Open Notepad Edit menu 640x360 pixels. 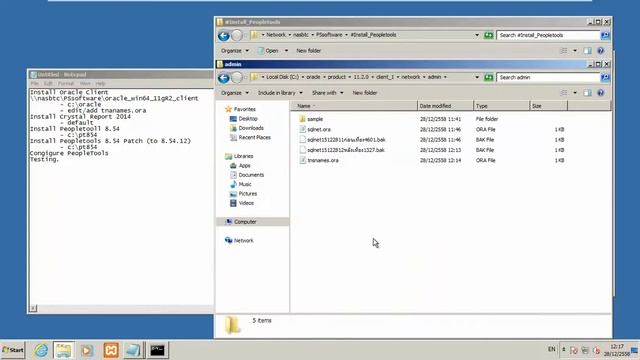pos(48,84)
